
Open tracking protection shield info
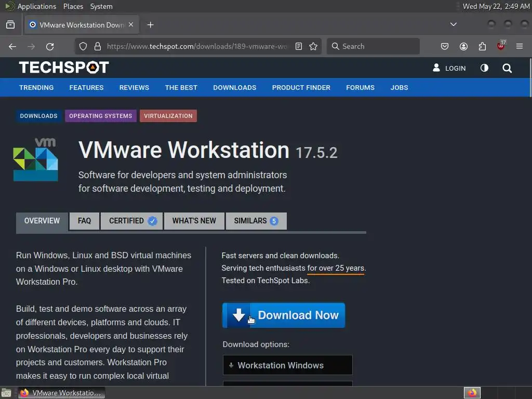pyautogui.click(x=83, y=46)
